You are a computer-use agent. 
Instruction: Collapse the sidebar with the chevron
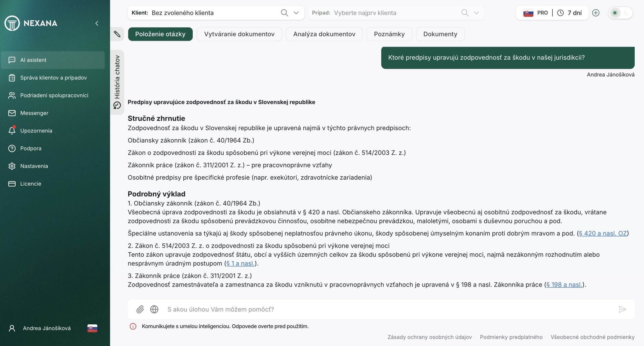point(97,23)
